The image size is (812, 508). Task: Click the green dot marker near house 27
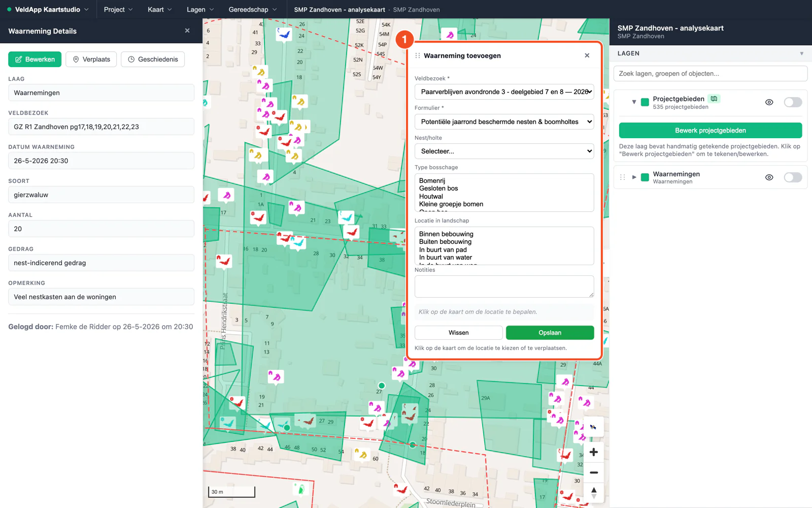coord(382,386)
